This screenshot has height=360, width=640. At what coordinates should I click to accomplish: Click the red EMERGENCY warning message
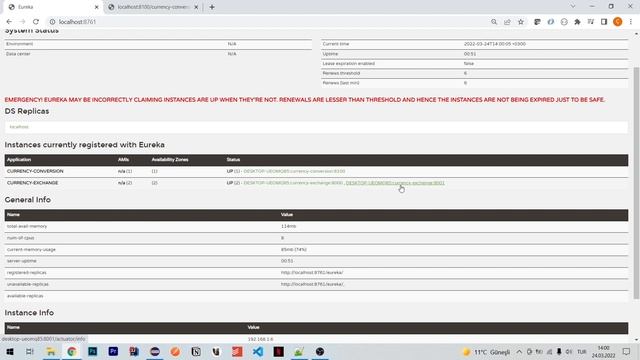pos(304,100)
